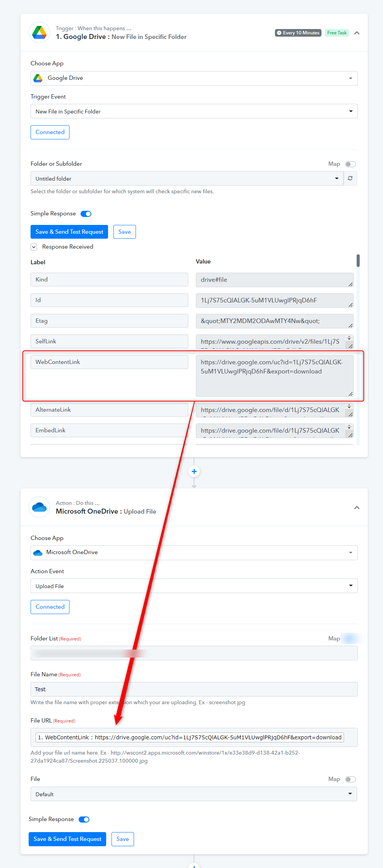Image resolution: width=383 pixels, height=868 pixels.
Task: Click Connected button in OneDrive step
Action: (50, 607)
